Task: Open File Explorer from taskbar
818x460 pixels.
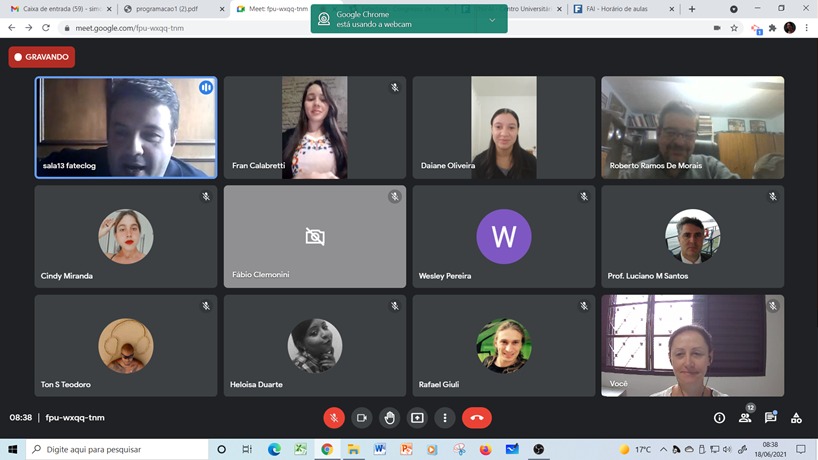Action: point(353,449)
